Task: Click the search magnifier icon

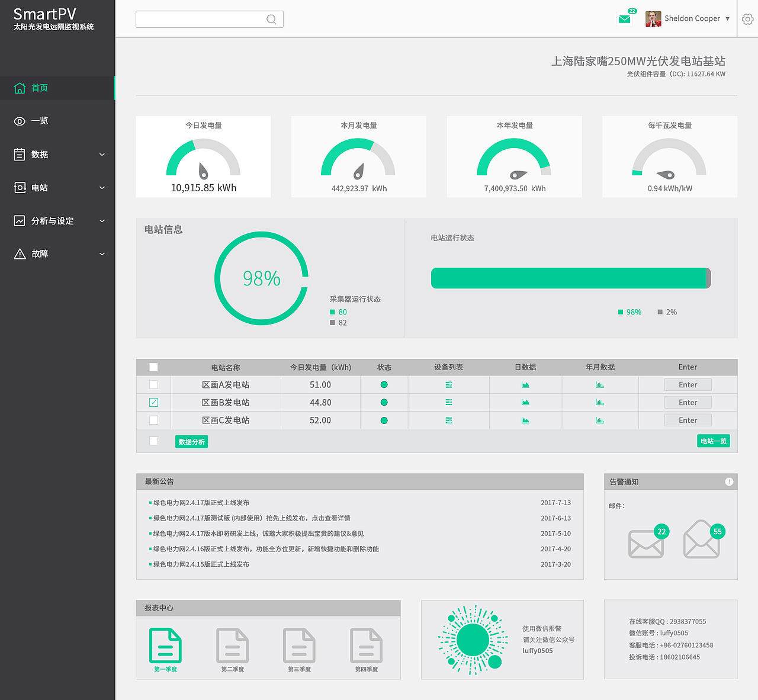Action: pos(271,20)
